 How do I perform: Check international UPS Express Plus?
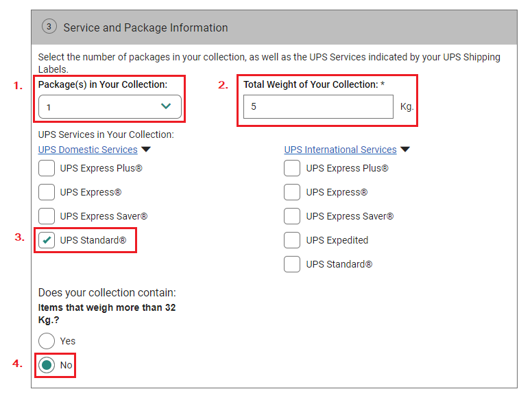coord(292,168)
